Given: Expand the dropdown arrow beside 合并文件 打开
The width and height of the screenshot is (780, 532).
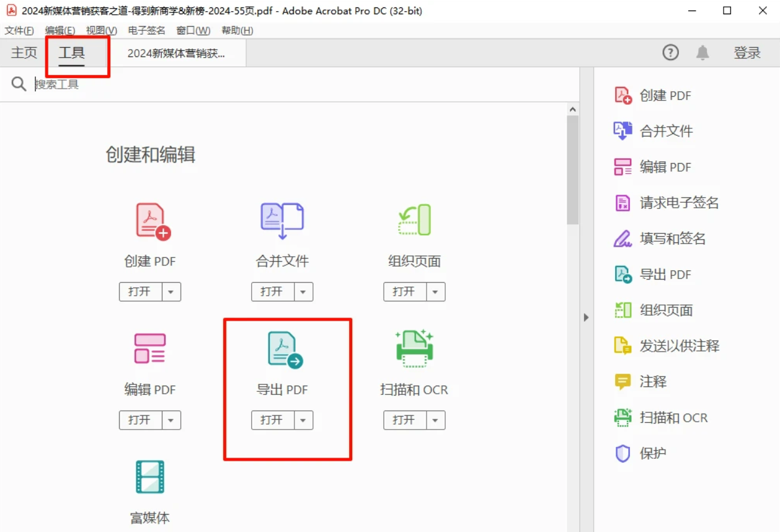Looking at the screenshot, I should 303,291.
